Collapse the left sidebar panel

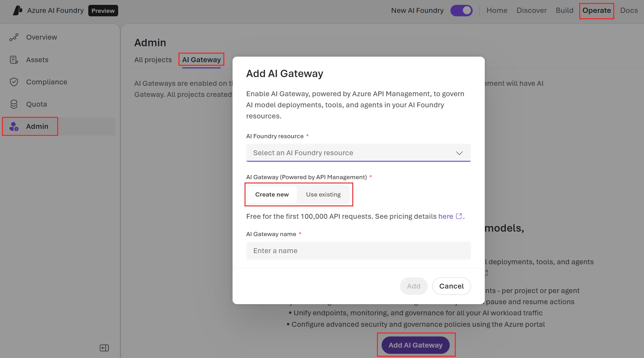tap(104, 348)
